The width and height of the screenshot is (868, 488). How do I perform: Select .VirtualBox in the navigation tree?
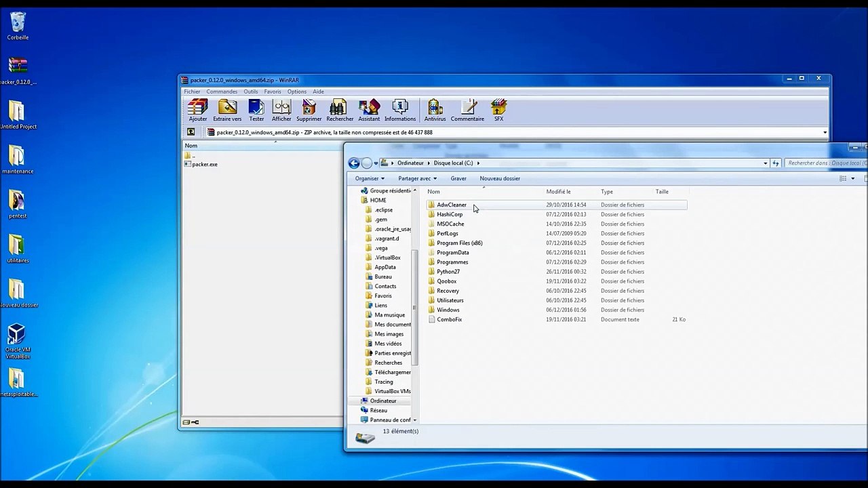387,258
